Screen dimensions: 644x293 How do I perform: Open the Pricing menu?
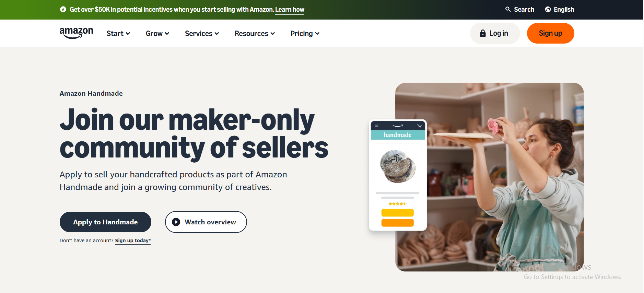[305, 33]
